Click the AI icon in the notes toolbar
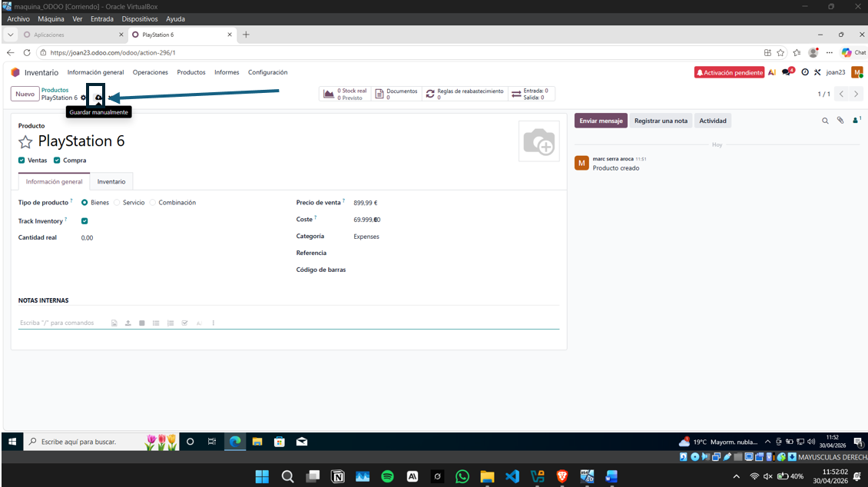Viewport: 868px width, 487px height. 199,323
